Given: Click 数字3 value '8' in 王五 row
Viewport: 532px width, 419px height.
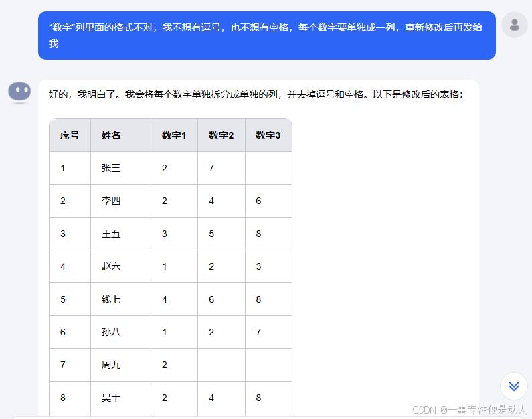Looking at the screenshot, I should tap(268, 234).
